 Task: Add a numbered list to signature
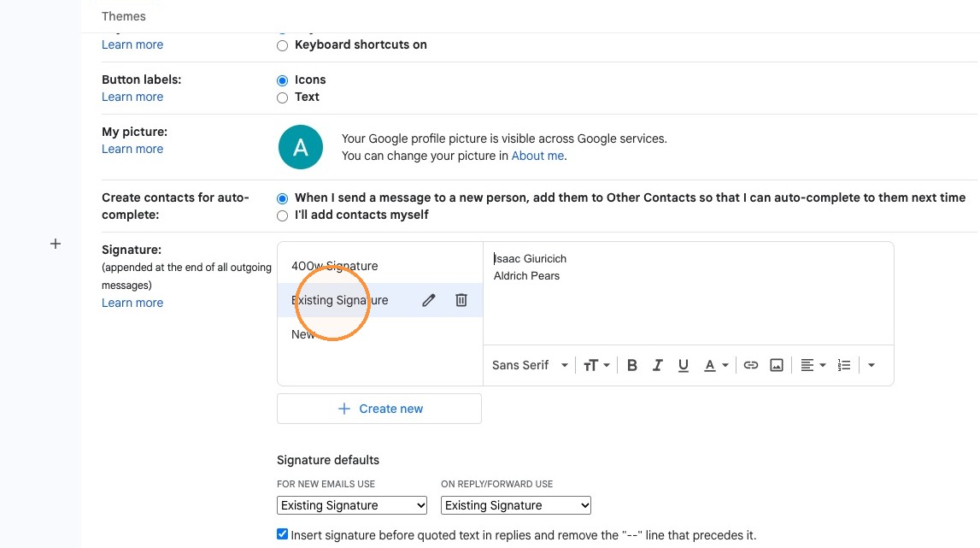844,365
